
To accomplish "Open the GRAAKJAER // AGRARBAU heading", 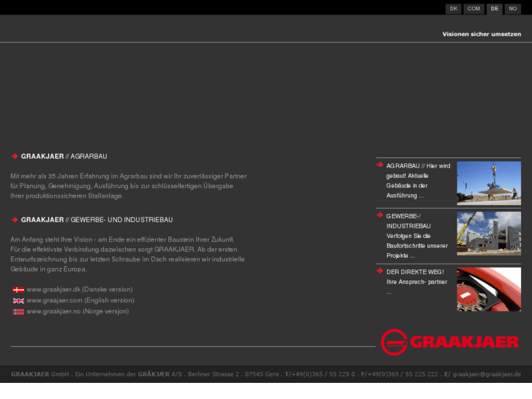I will click(64, 156).
